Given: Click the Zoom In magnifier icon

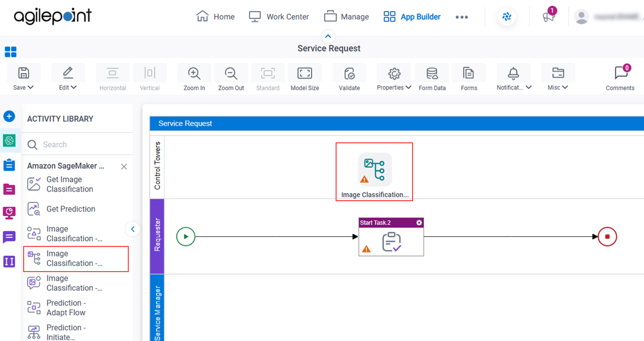Looking at the screenshot, I should (194, 73).
